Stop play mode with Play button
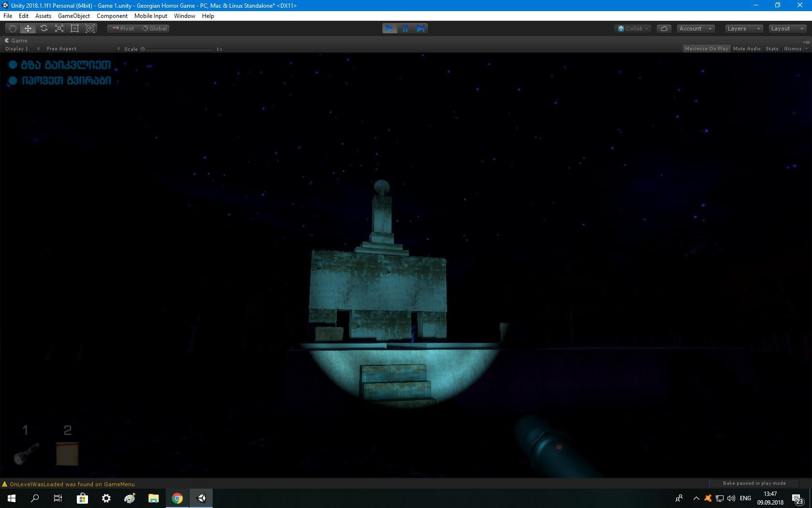 coord(390,29)
